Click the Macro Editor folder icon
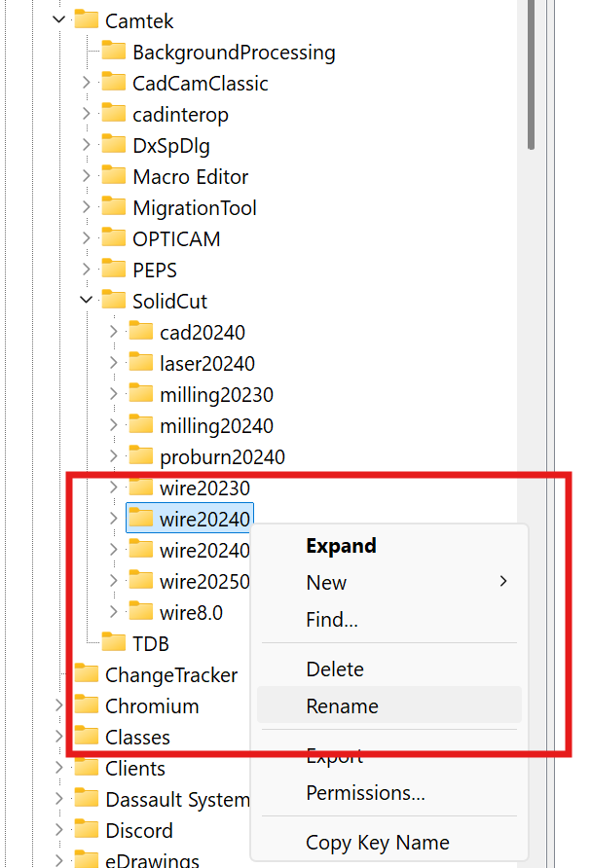The image size is (591, 868). tap(114, 175)
